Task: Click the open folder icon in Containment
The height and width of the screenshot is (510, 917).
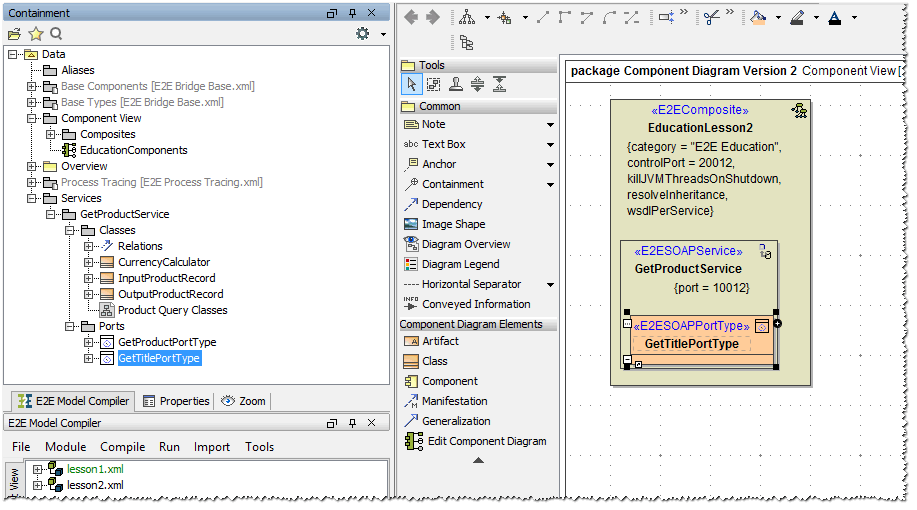Action: click(14, 34)
